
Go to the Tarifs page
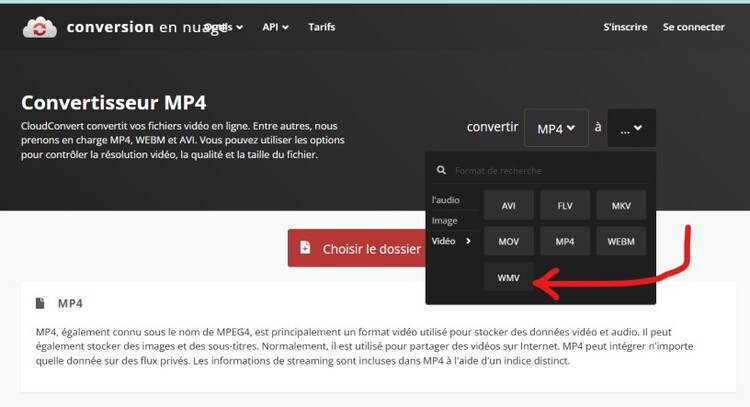[x=321, y=27]
